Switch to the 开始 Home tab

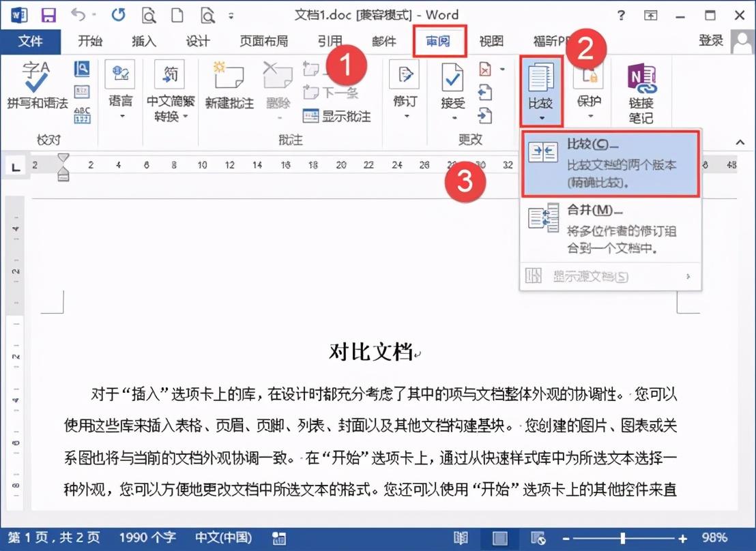click(91, 42)
